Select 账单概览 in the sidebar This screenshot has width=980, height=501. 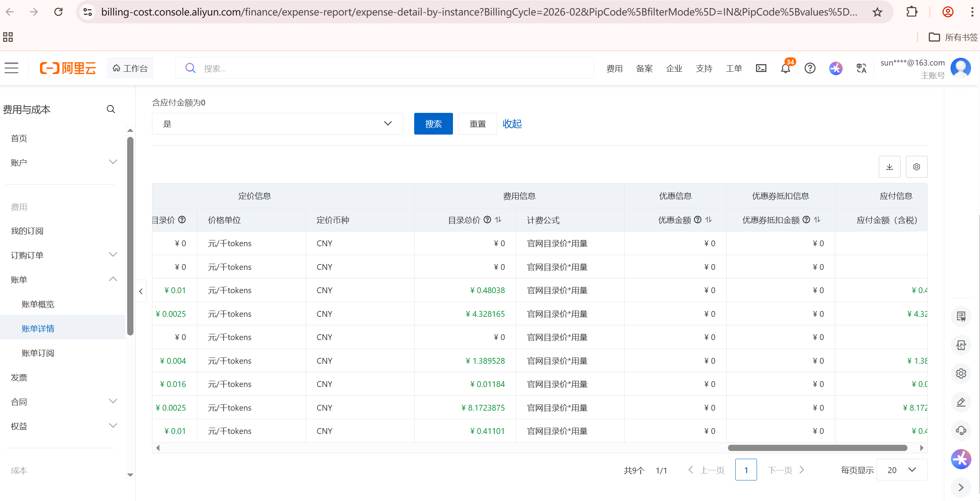click(38, 304)
